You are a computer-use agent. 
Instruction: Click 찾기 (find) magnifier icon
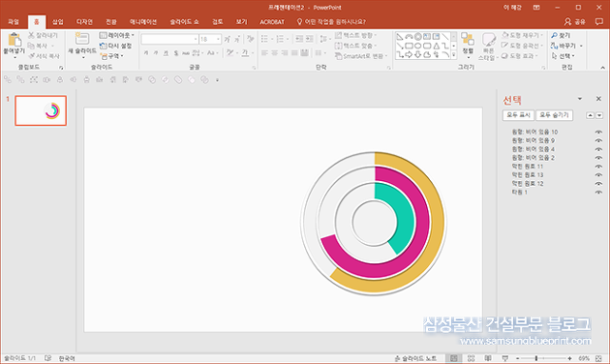coord(555,36)
